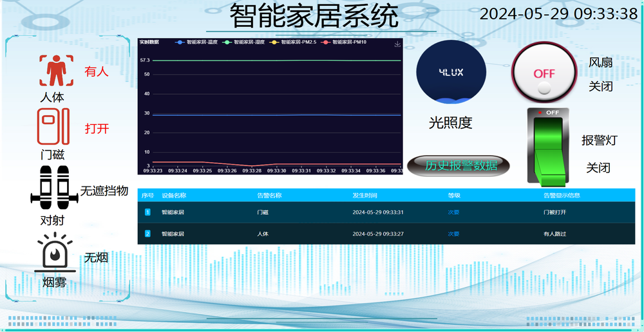The height and width of the screenshot is (332, 644).
Task: Click the 次要 level link in 门磁 row
Action: [453, 212]
